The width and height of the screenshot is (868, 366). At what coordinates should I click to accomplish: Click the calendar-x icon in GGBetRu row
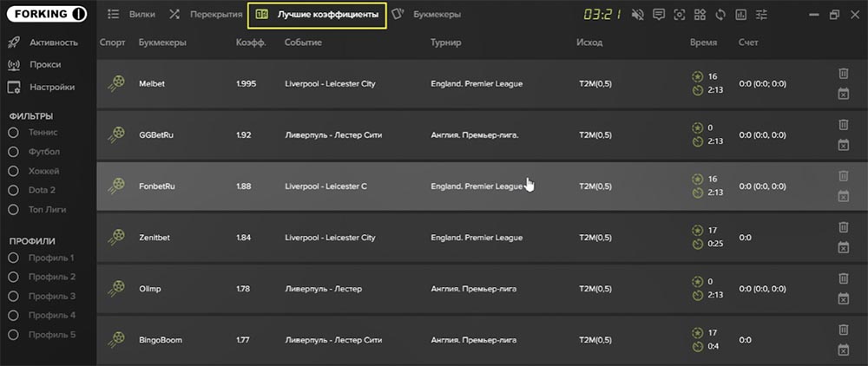(x=843, y=145)
